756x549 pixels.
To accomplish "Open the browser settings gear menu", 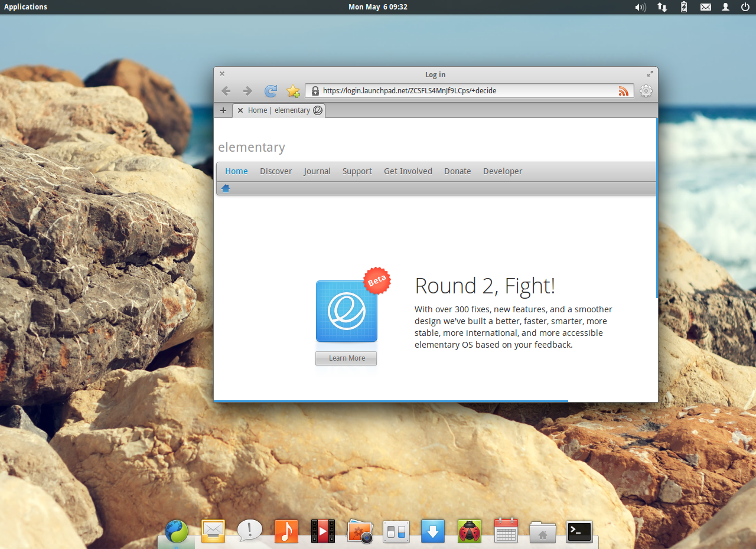I will pyautogui.click(x=646, y=91).
